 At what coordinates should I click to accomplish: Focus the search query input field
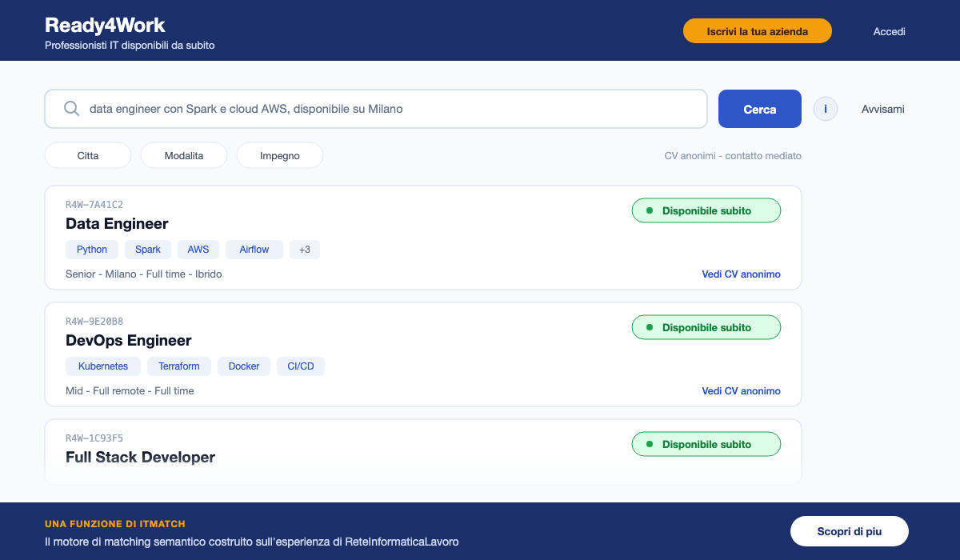pyautogui.click(x=376, y=109)
